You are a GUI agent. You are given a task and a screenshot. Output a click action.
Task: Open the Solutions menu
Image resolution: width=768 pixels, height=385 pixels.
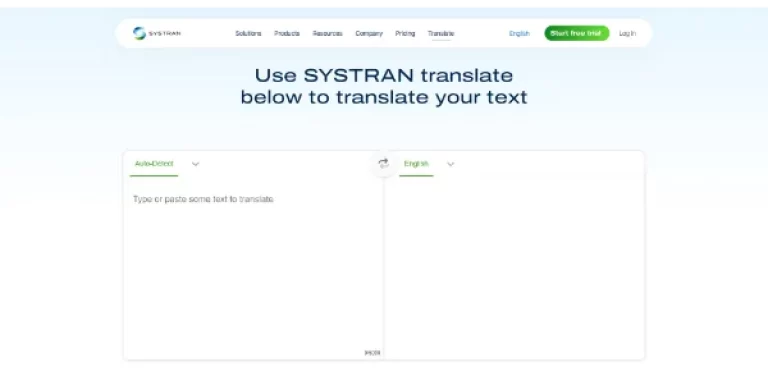click(x=248, y=34)
